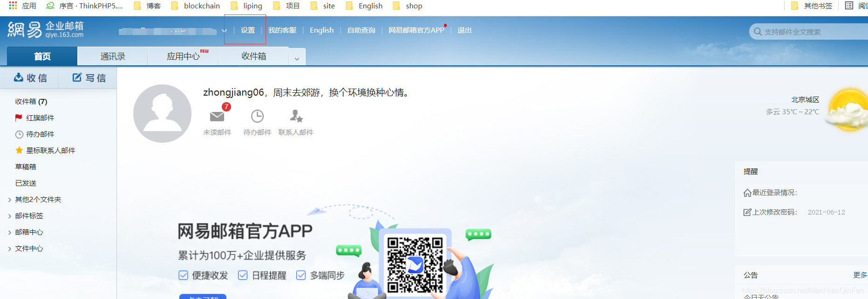Toggle the 日程提醒 checkbox
868x299 pixels.
click(x=243, y=275)
